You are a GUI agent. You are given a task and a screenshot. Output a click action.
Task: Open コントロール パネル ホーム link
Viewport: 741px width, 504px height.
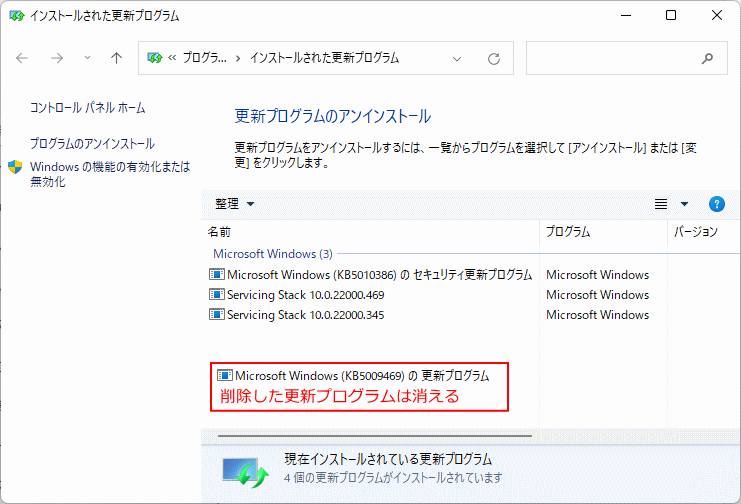coord(87,108)
